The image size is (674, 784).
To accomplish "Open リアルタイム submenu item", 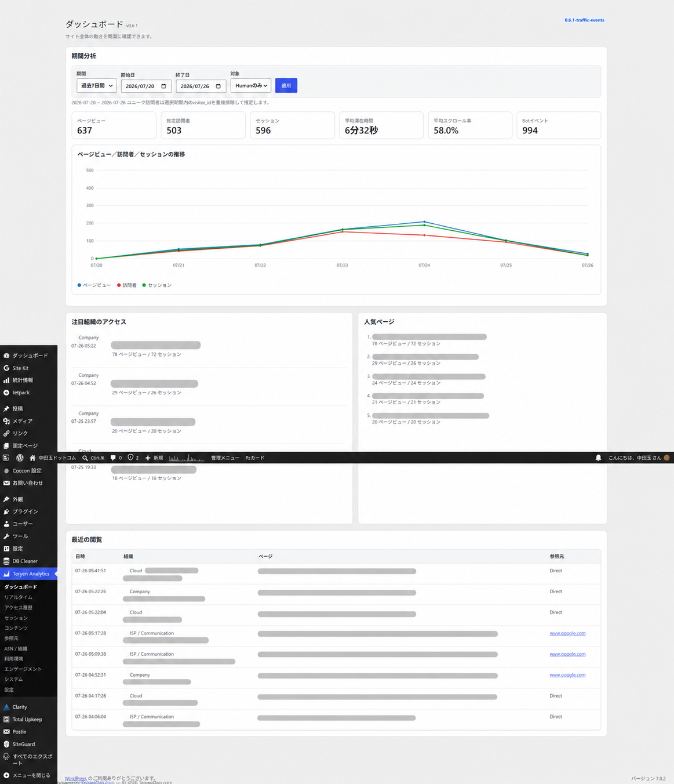I will point(19,597).
